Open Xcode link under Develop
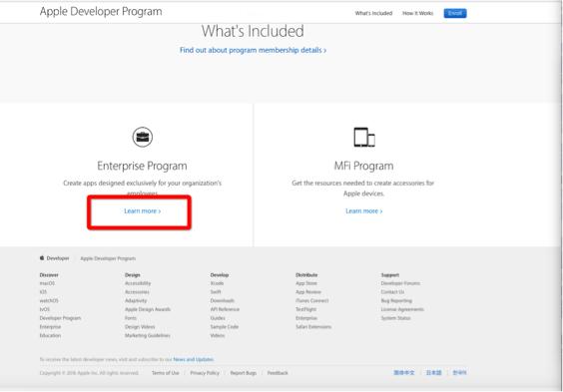Image resolution: width=563 pixels, height=392 pixels. [x=217, y=283]
